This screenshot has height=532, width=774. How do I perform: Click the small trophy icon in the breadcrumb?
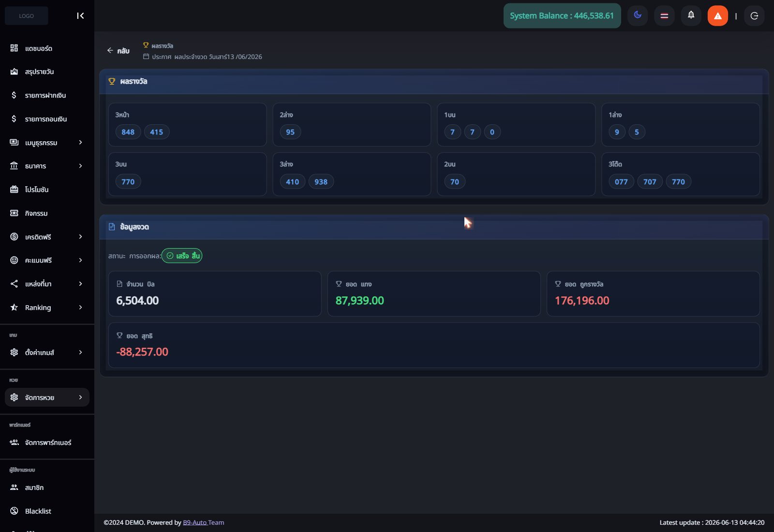click(146, 45)
